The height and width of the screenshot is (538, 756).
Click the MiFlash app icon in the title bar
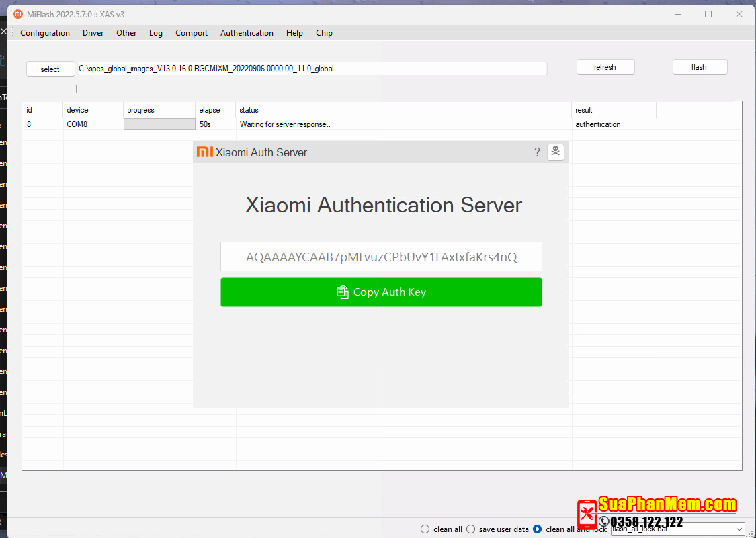[x=18, y=14]
